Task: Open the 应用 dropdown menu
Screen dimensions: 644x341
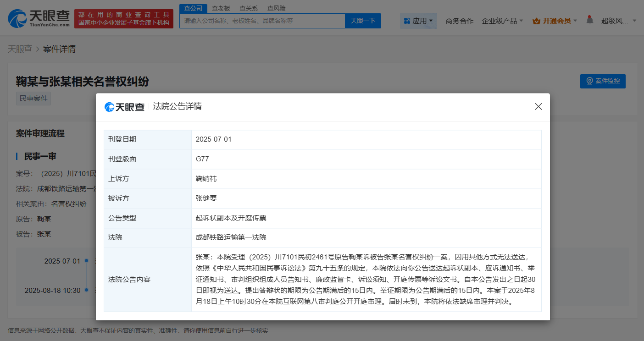Action: pyautogui.click(x=418, y=21)
